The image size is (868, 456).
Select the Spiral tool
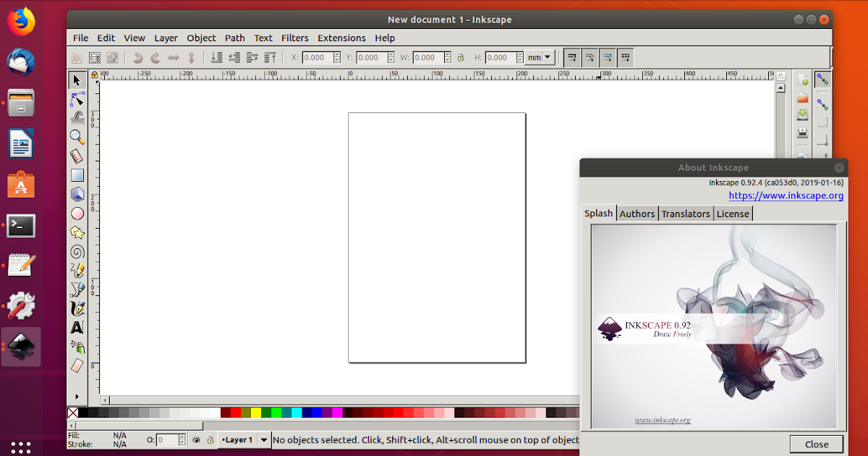point(77,252)
